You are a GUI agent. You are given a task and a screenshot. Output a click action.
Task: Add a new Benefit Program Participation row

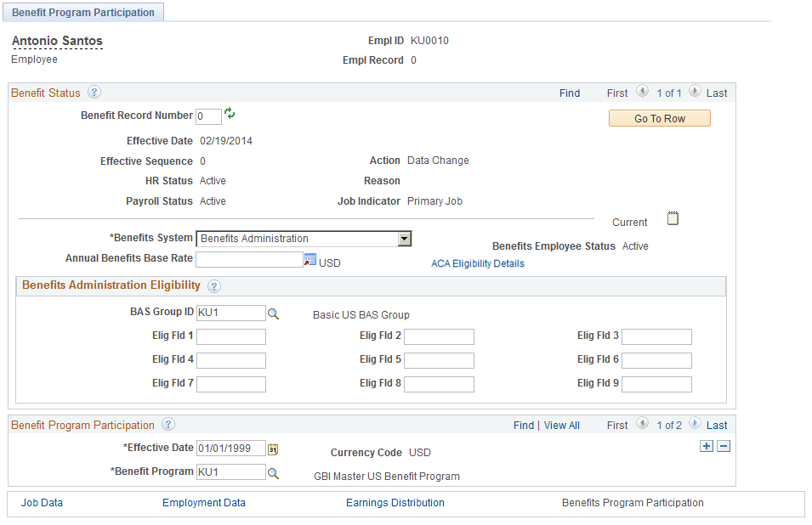(707, 445)
